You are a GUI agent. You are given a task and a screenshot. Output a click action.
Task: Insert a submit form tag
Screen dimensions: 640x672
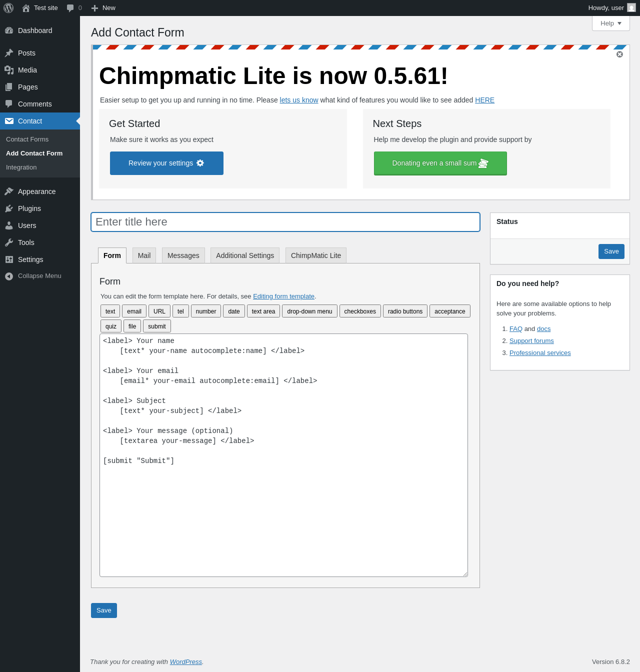coord(157,326)
